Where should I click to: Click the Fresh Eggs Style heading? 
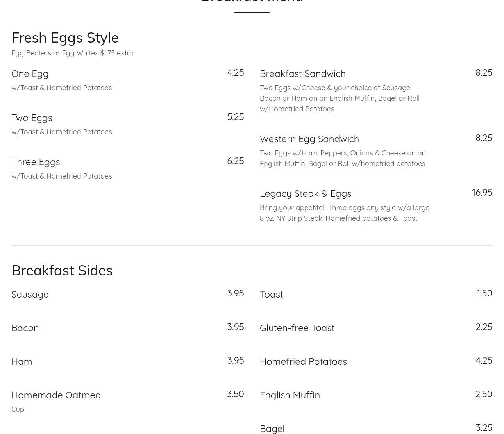pos(65,38)
